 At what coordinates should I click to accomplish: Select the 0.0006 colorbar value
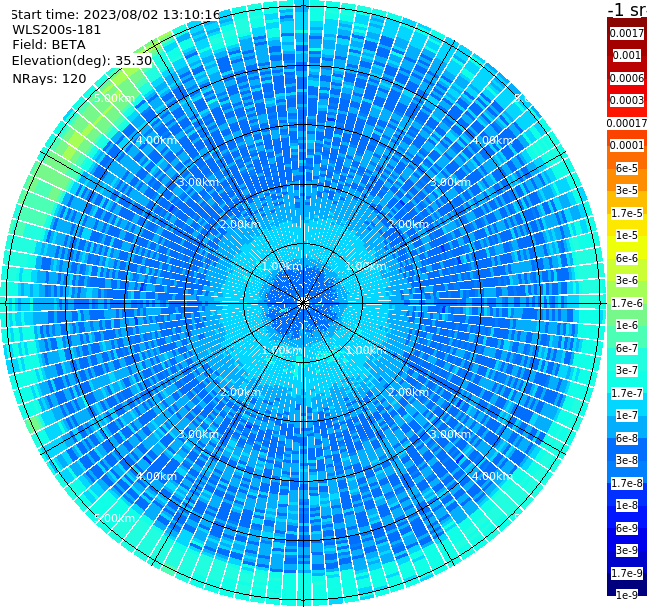tap(627, 78)
